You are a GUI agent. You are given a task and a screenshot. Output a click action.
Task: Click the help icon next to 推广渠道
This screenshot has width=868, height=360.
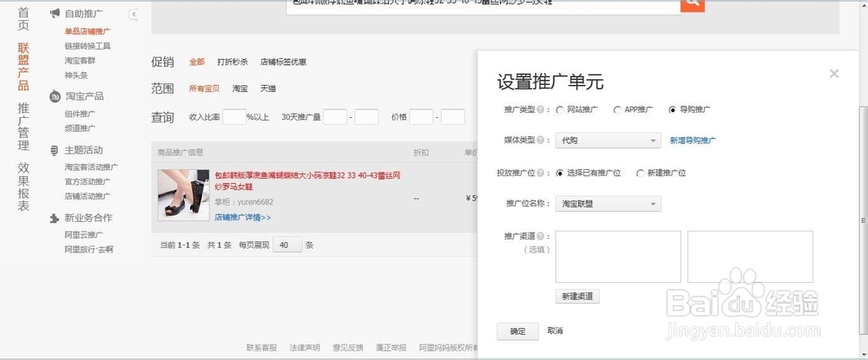540,237
